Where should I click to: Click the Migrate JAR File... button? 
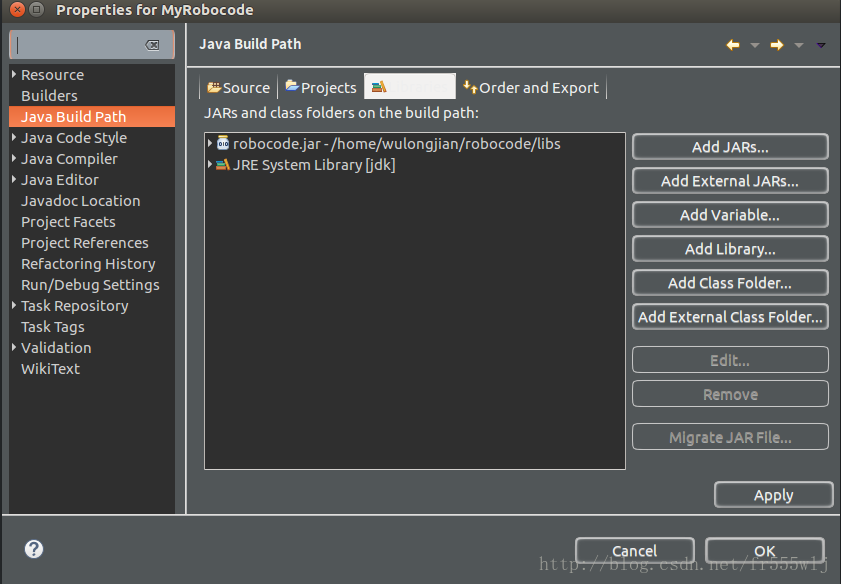[730, 437]
